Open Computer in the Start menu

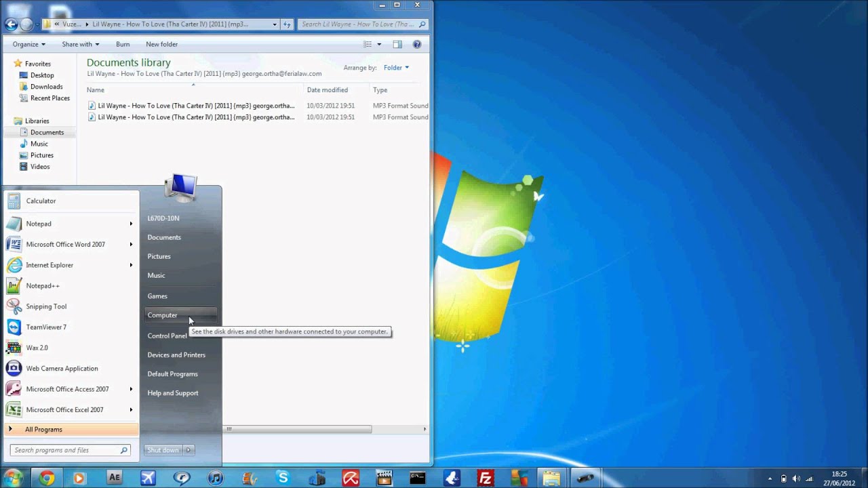pyautogui.click(x=180, y=315)
